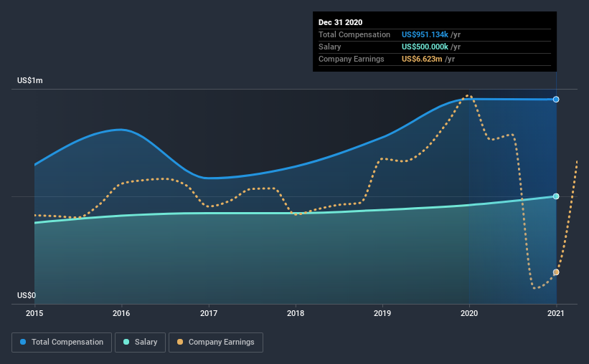589x364 pixels.
Task: Click the teal dot in Salary legend
Action: click(126, 342)
